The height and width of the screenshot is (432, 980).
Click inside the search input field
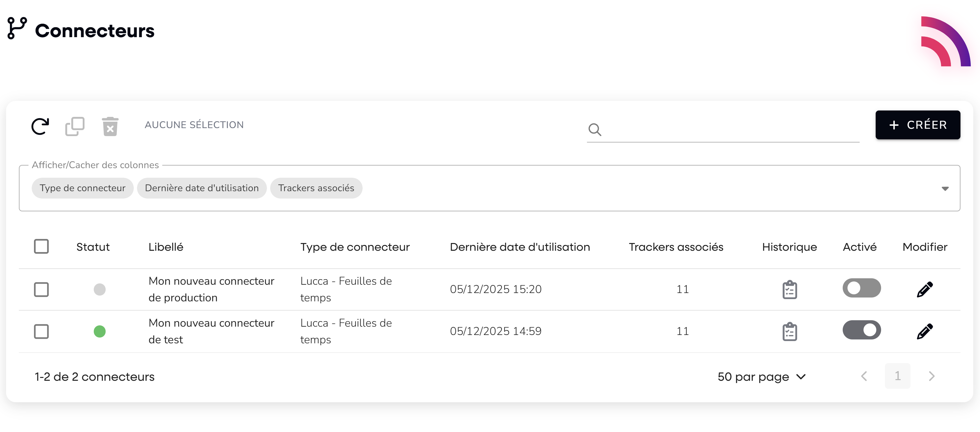pos(730,130)
